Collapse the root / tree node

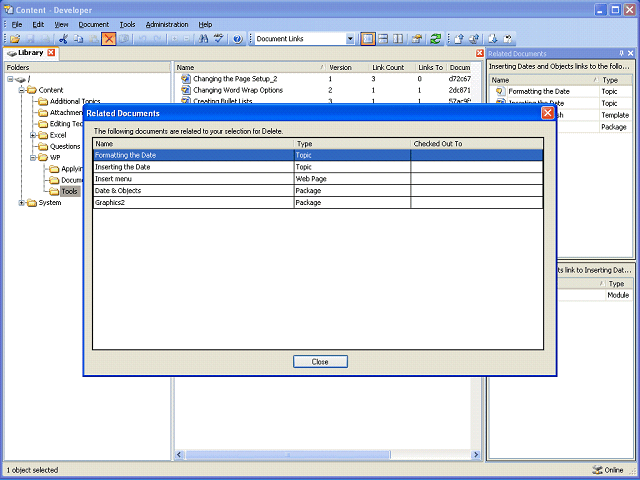pyautogui.click(x=10, y=79)
